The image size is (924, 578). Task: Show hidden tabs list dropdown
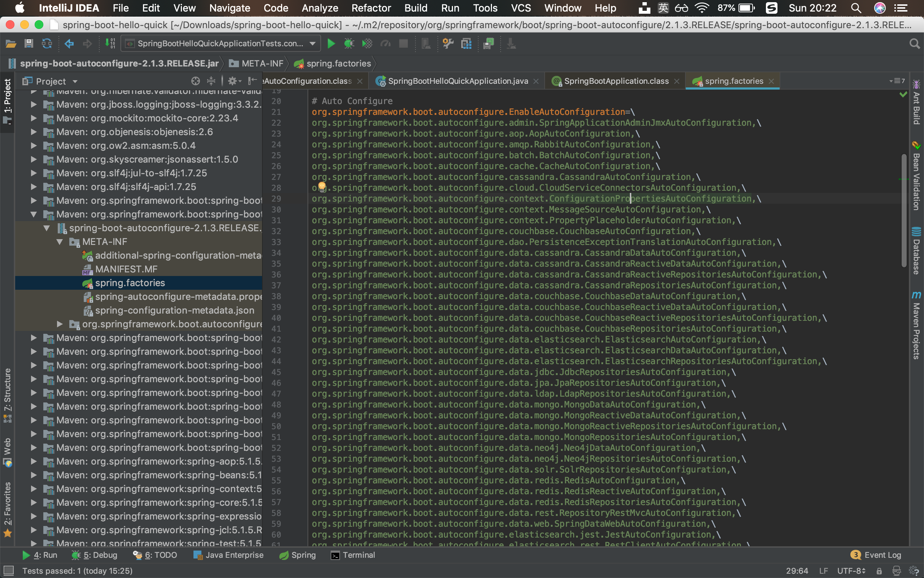897,81
